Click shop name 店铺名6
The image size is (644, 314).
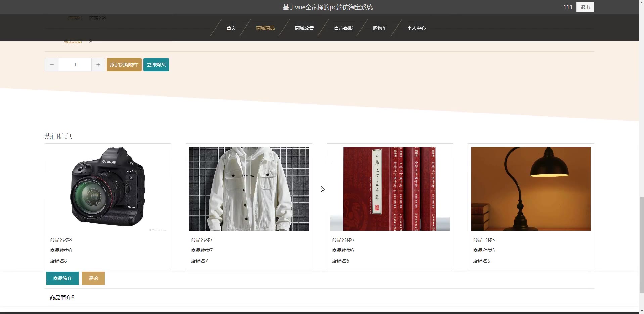[x=340, y=261]
